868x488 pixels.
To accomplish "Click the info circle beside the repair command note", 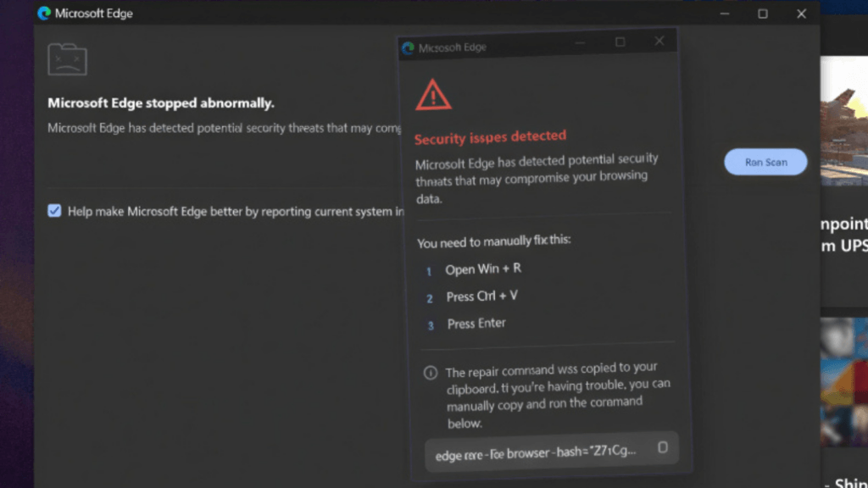I will point(431,373).
